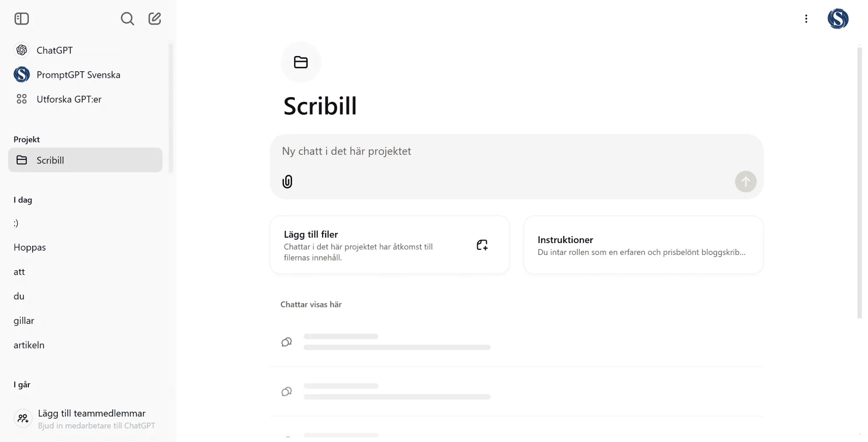Click the send arrow button
Viewport: 868px width, 442px height.
(746, 182)
